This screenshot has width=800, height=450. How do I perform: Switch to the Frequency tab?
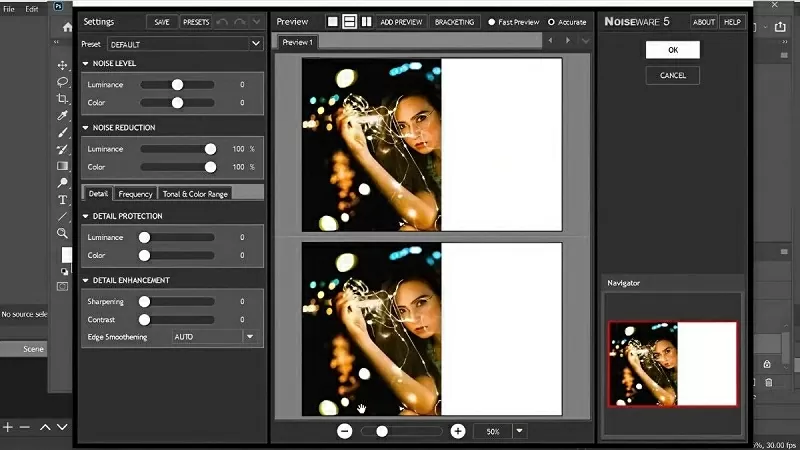(x=135, y=193)
